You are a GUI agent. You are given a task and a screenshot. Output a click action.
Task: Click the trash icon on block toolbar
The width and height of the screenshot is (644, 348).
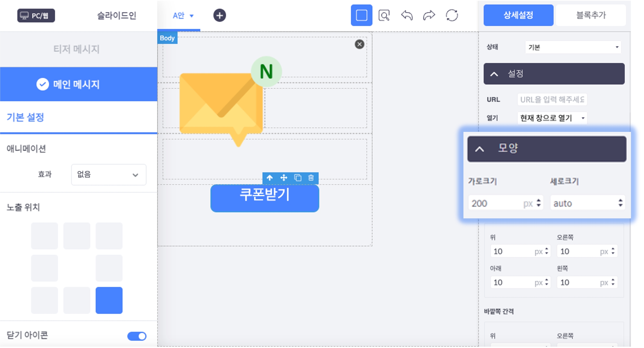311,178
